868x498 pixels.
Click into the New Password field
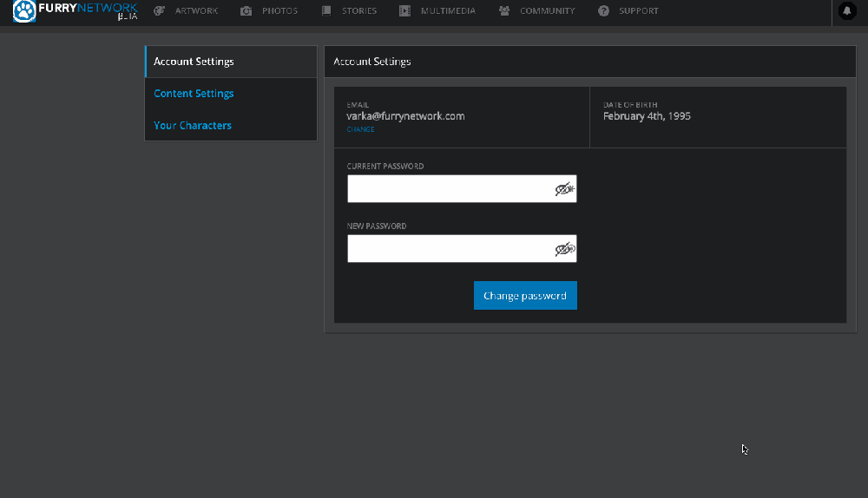pos(450,249)
